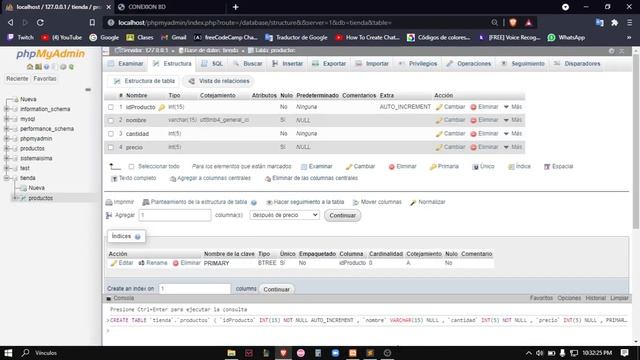Click the Brave browser taskbar icon
The width and height of the screenshot is (640, 360).
[x=283, y=353]
